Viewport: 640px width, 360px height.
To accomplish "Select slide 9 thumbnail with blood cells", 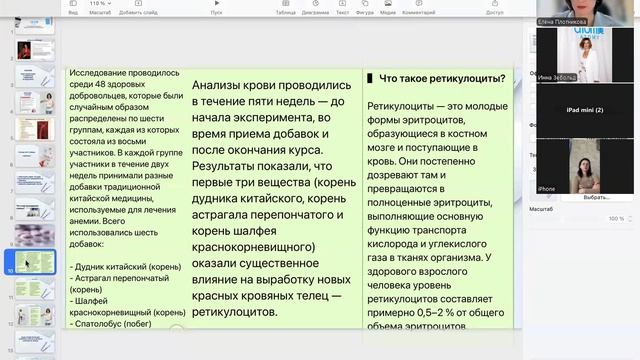I will click(x=35, y=235).
